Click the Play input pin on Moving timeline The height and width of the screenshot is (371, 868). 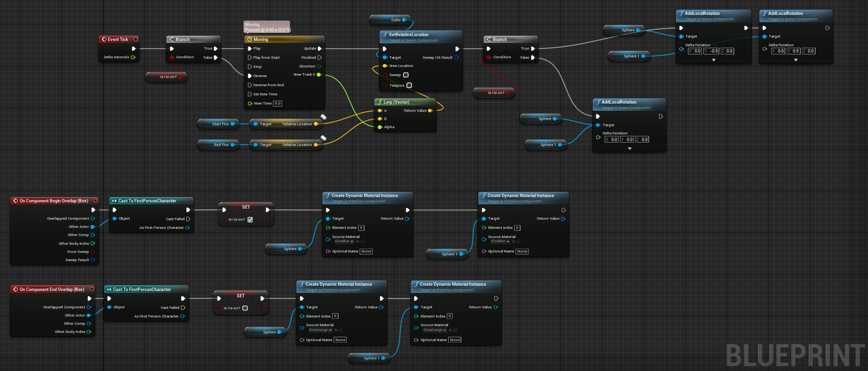(x=249, y=48)
